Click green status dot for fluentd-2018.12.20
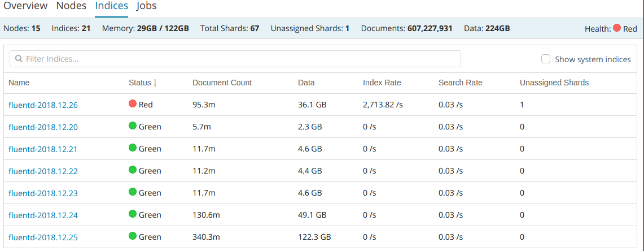The height and width of the screenshot is (251, 644). [x=133, y=126]
